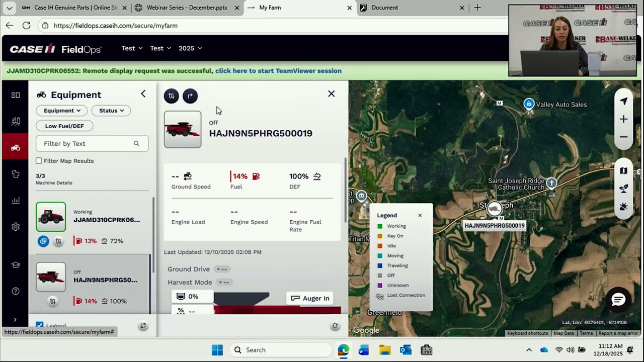Screen dimensions: 644x362
Task: Click the combine image in detail panel
Action: tap(183, 130)
